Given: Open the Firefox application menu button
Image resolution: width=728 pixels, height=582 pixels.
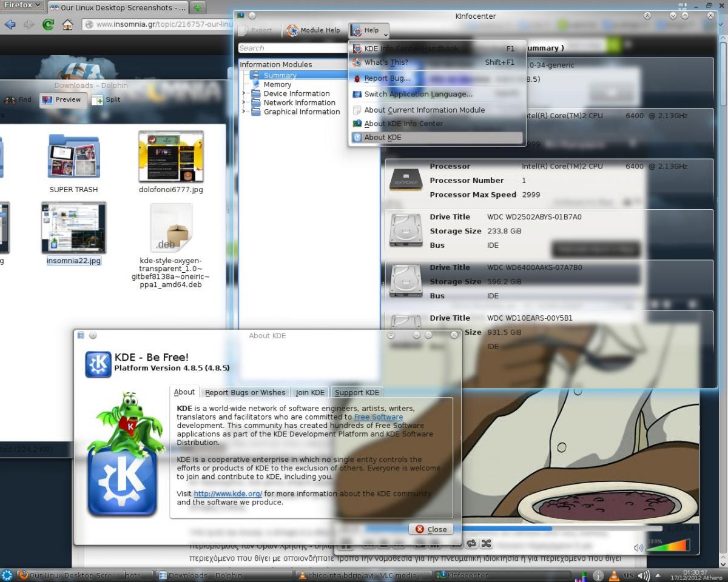Looking at the screenshot, I should click(22, 6).
